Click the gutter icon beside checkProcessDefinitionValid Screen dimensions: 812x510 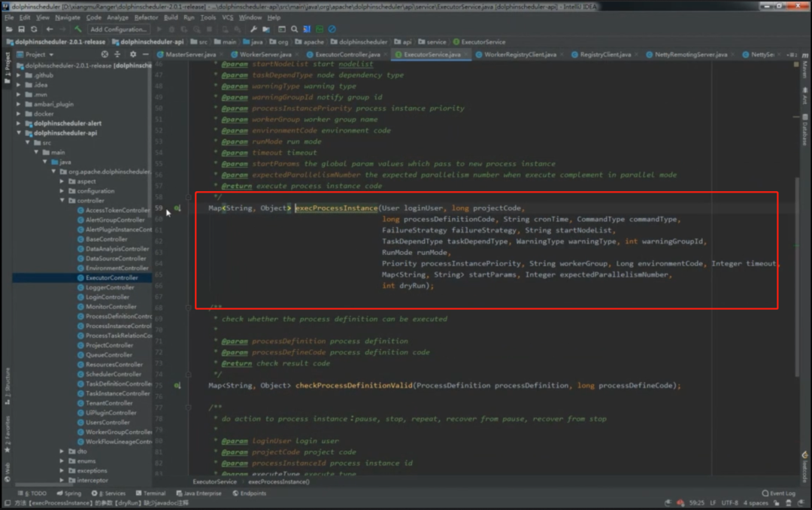[x=177, y=386]
